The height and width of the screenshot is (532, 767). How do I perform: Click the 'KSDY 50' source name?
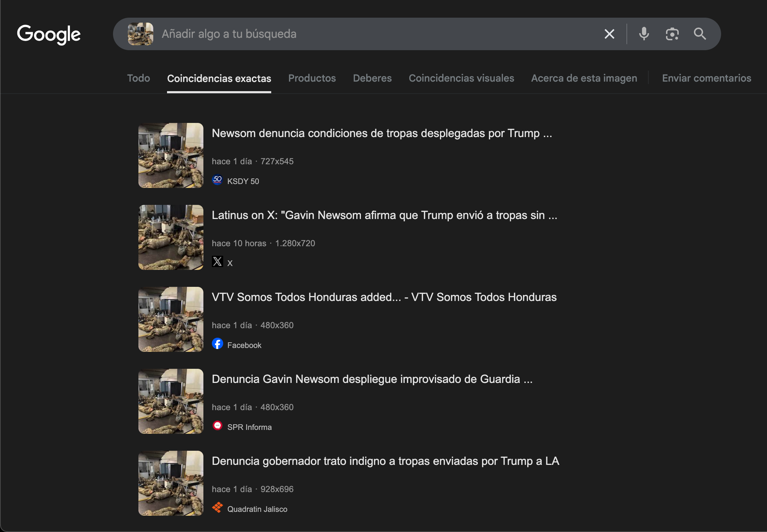[243, 181]
